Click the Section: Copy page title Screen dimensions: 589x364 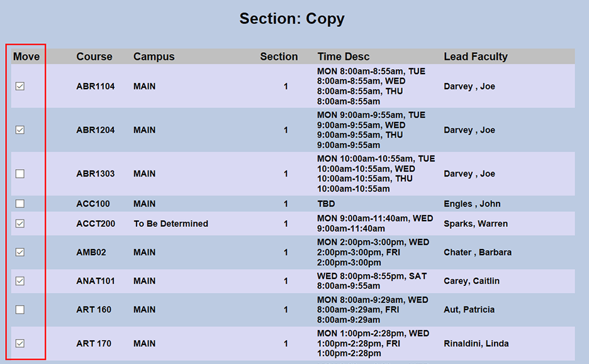(x=293, y=19)
